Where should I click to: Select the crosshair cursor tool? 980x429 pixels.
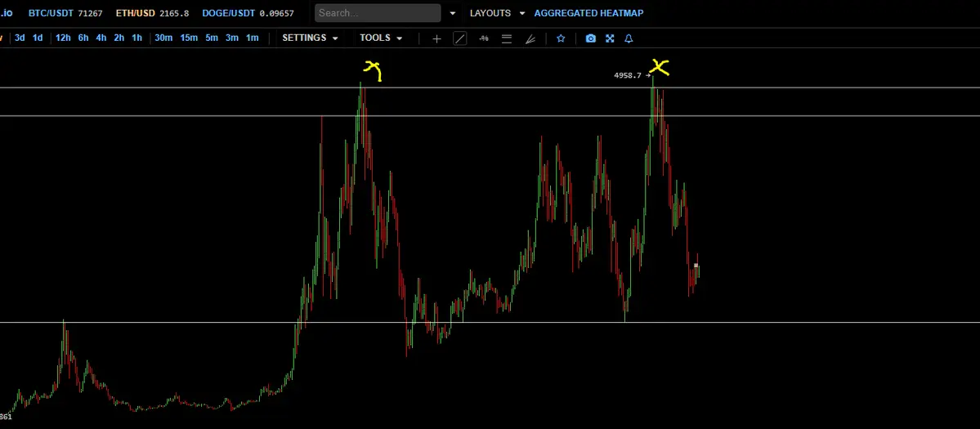click(x=436, y=38)
